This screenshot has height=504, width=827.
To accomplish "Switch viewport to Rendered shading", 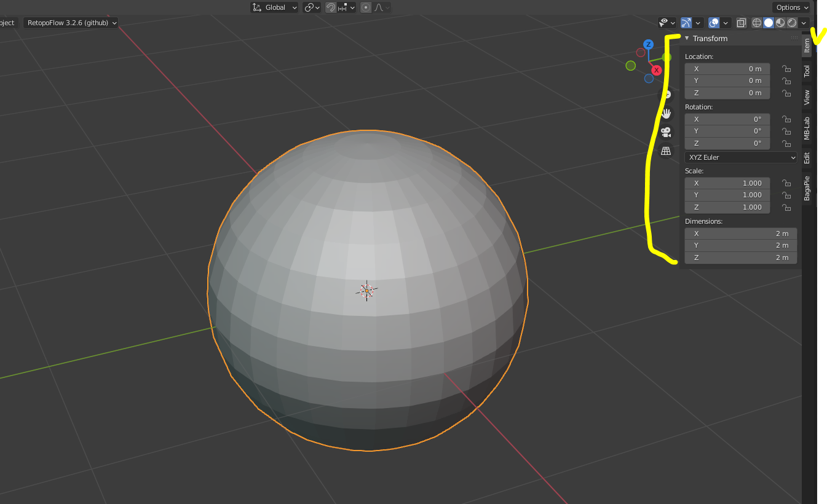I will [x=792, y=23].
